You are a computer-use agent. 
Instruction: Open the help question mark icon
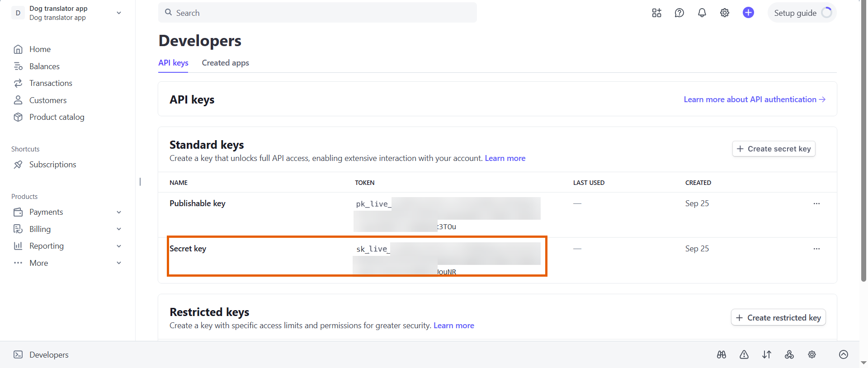(x=679, y=13)
